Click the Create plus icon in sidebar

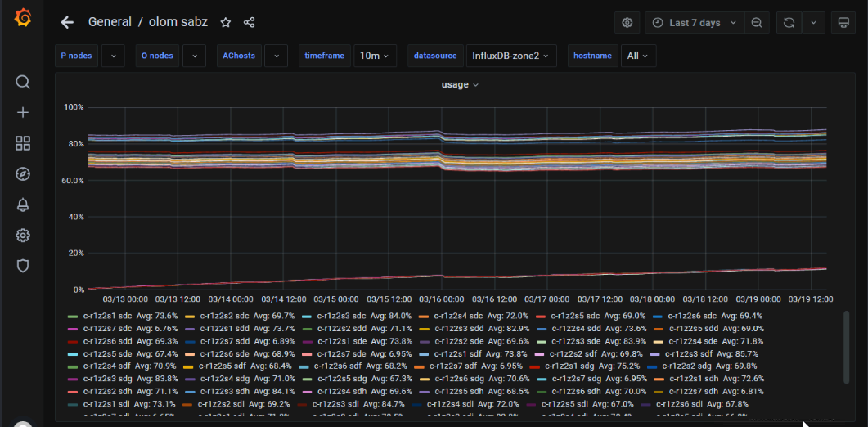(23, 113)
